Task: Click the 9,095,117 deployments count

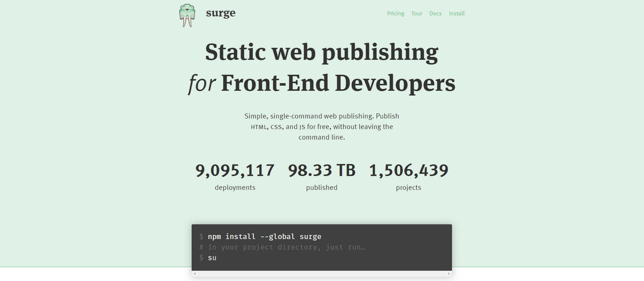Action: (235, 170)
